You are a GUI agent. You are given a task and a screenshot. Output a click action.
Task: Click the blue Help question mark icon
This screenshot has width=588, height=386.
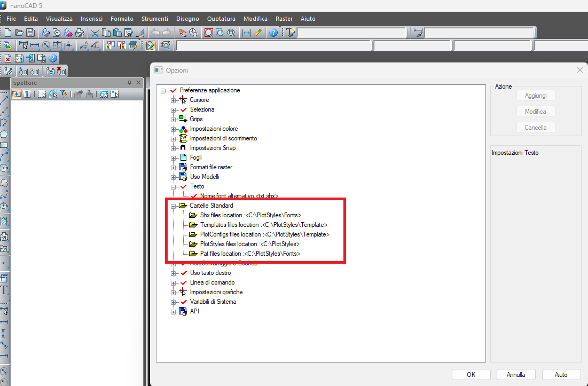tap(273, 33)
